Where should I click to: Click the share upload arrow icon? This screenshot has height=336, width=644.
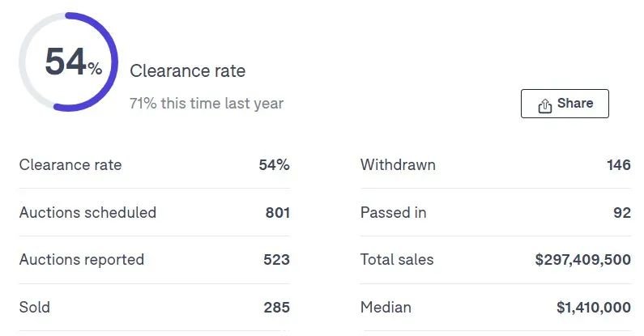tap(544, 105)
